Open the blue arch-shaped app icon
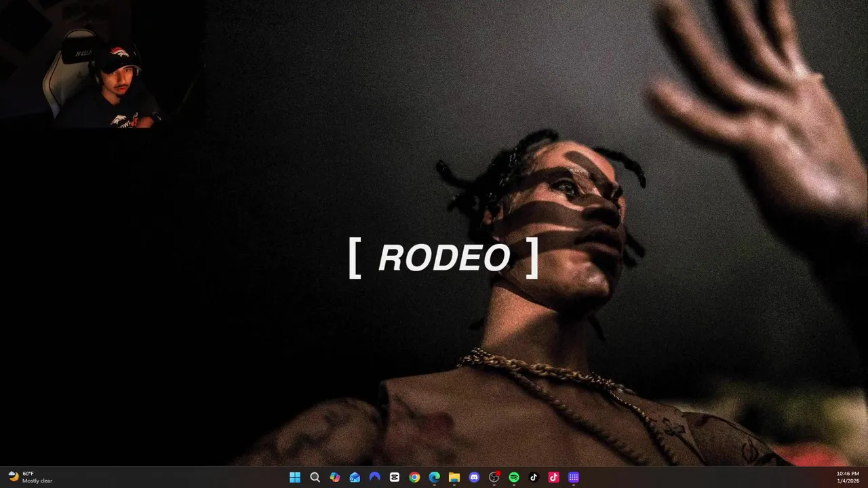Image resolution: width=868 pixels, height=488 pixels. coord(374,477)
